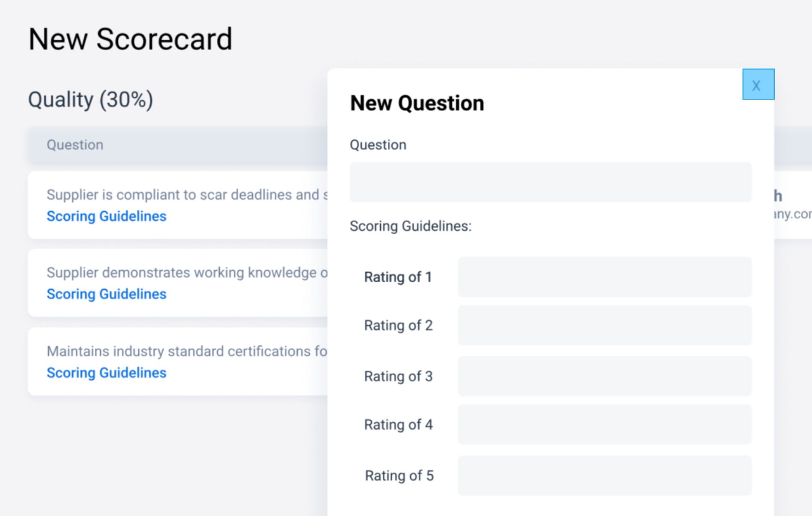
Task: Click the New Question dialog heading
Action: click(x=417, y=103)
